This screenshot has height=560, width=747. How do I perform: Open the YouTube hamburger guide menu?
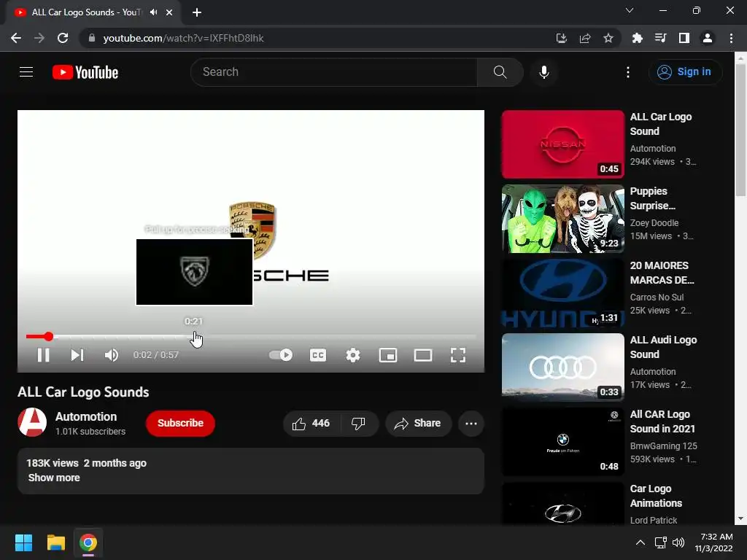26,72
